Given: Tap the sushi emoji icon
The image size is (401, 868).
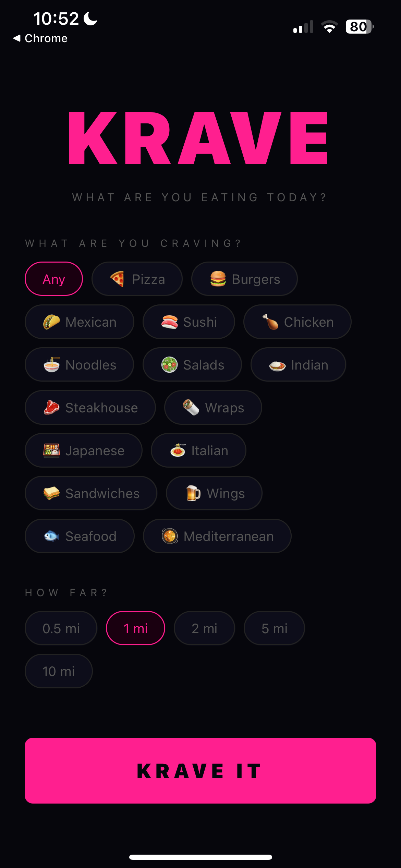Looking at the screenshot, I should coord(169,322).
